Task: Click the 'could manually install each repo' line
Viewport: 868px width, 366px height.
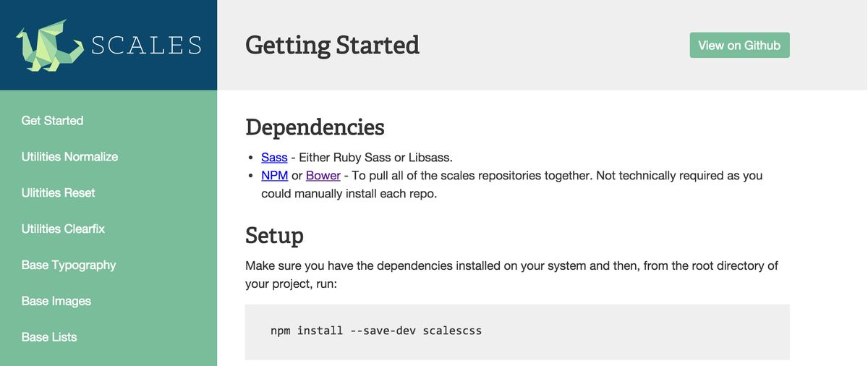Action: click(349, 194)
